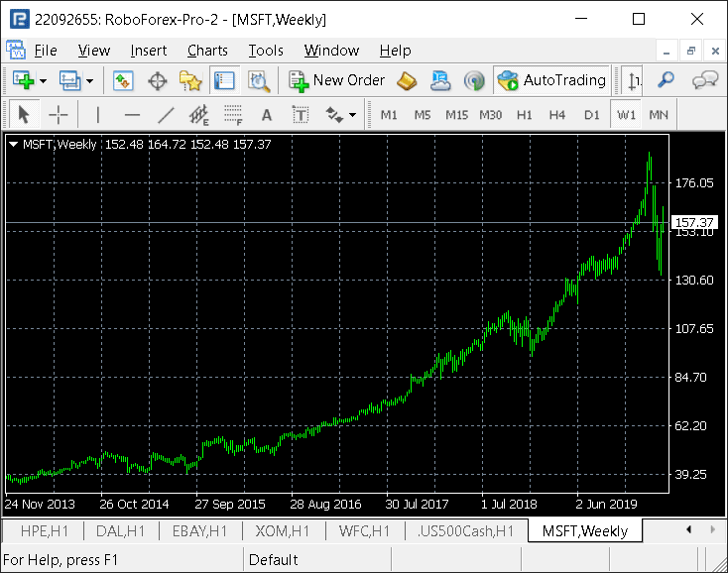Switch to the M15 timeframe
This screenshot has width=728, height=573.
457,115
